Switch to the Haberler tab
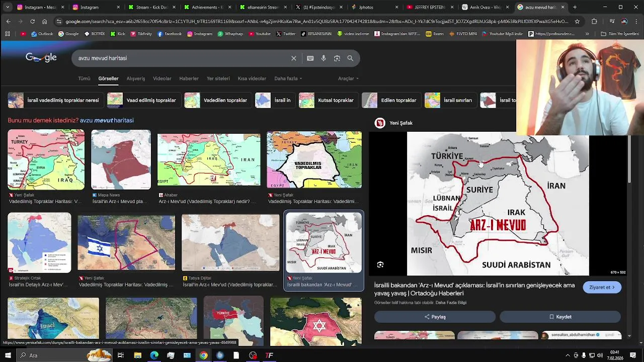This screenshot has height=362, width=644. 189,78
